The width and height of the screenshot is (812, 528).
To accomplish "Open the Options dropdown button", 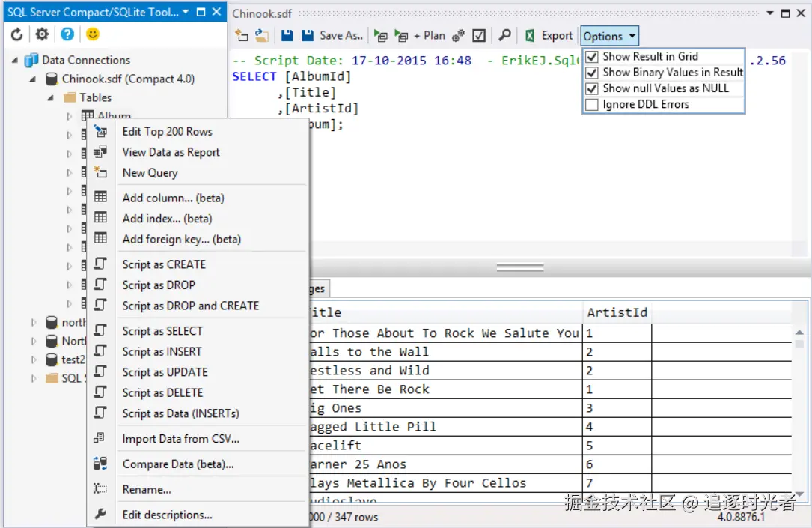I will (610, 36).
